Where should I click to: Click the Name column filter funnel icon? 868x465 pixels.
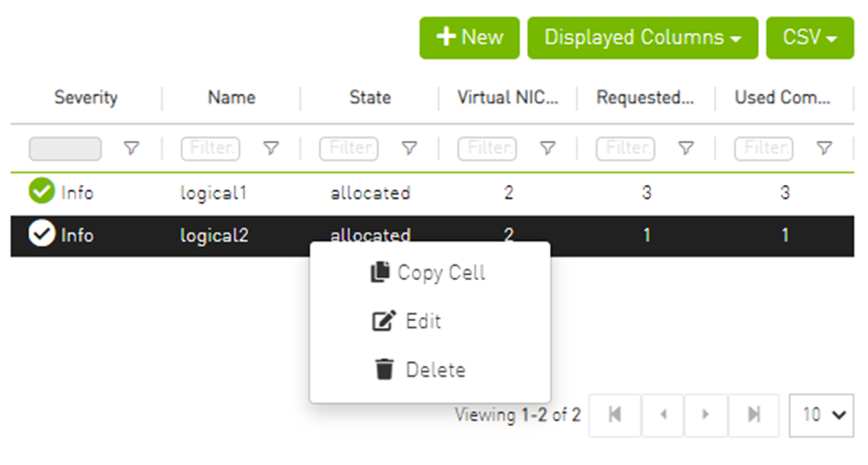pos(271,148)
